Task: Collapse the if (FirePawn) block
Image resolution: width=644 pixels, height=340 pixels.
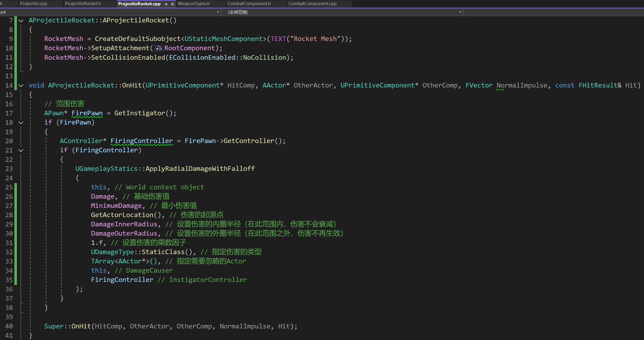Action: (21, 123)
